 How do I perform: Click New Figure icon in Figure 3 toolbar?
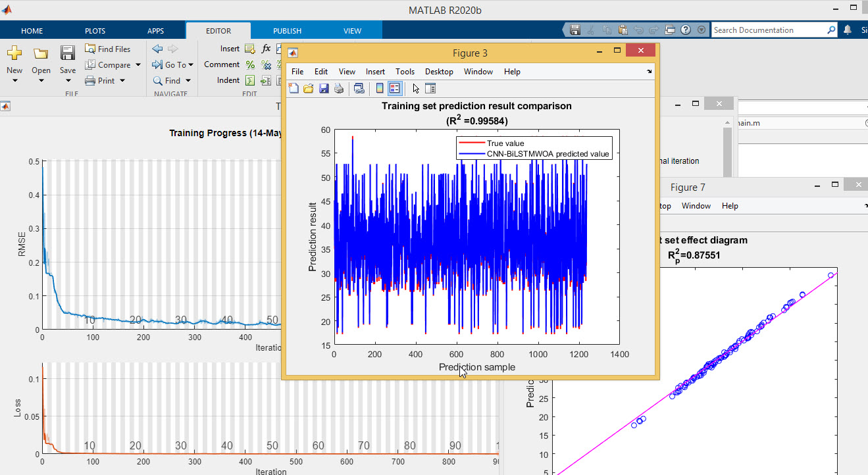pyautogui.click(x=294, y=88)
